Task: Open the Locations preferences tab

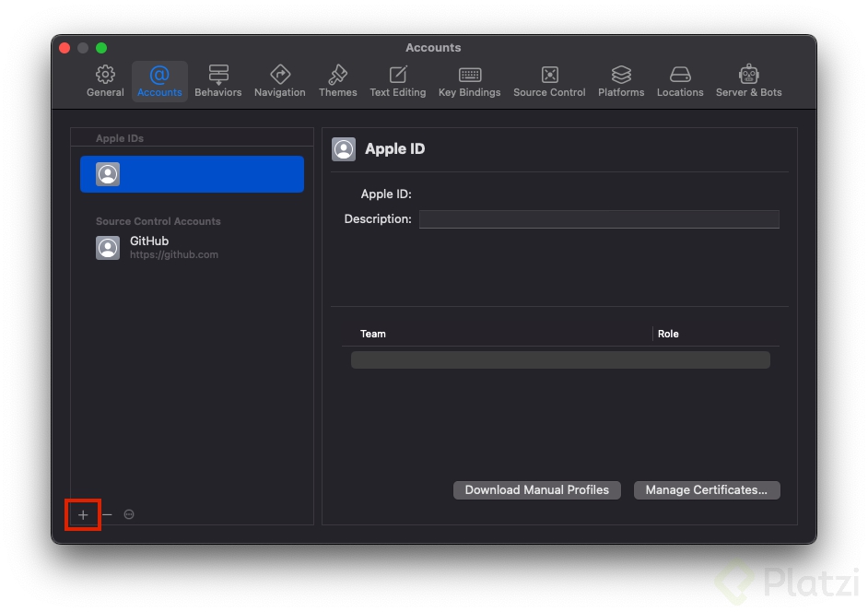Action: (x=680, y=81)
